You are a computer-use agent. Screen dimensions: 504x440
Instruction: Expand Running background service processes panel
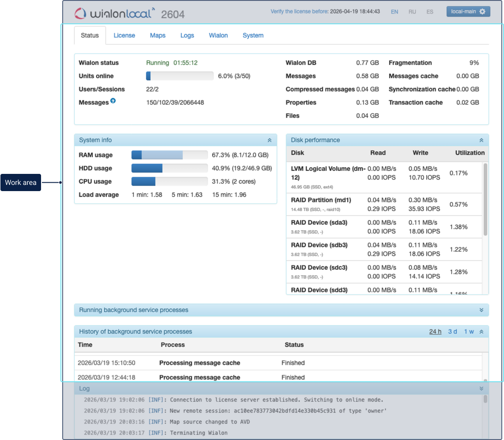[x=481, y=310]
